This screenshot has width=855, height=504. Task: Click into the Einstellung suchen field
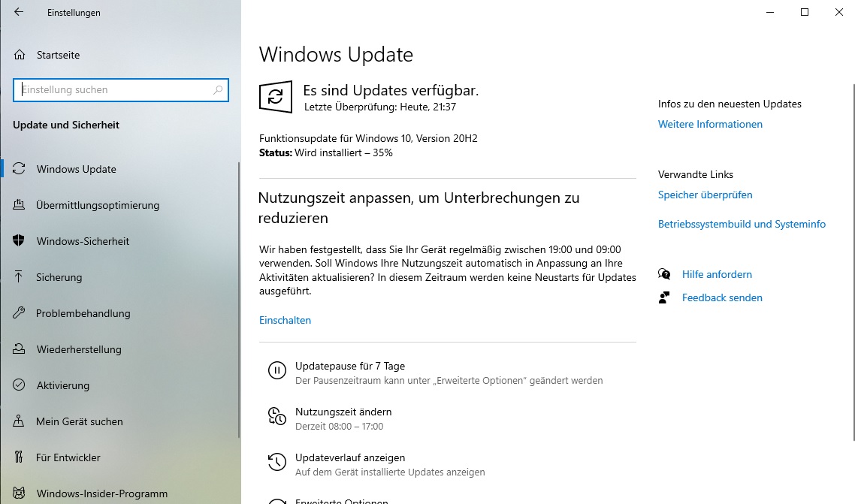click(x=120, y=90)
